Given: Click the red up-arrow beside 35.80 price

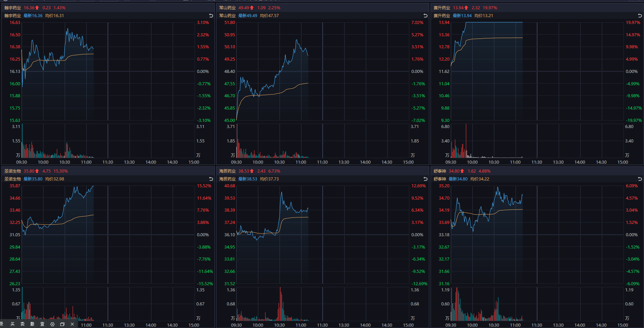Looking at the screenshot, I should click(37, 171).
